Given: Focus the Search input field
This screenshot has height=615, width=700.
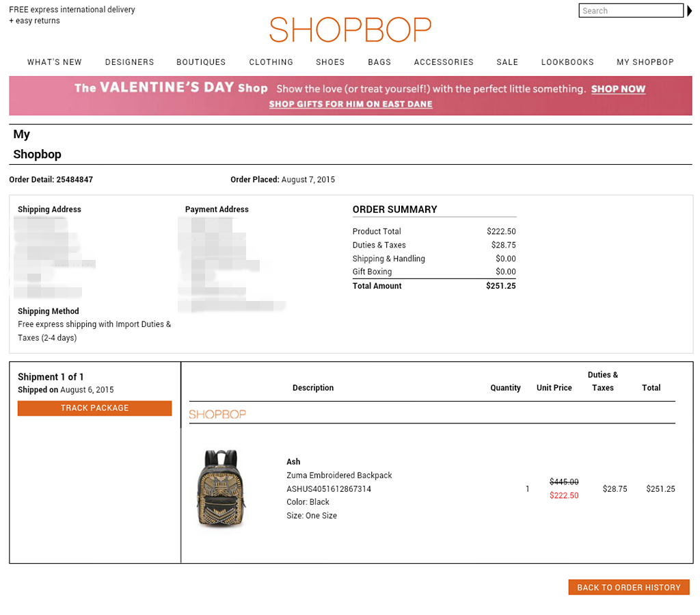Looking at the screenshot, I should (x=631, y=11).
